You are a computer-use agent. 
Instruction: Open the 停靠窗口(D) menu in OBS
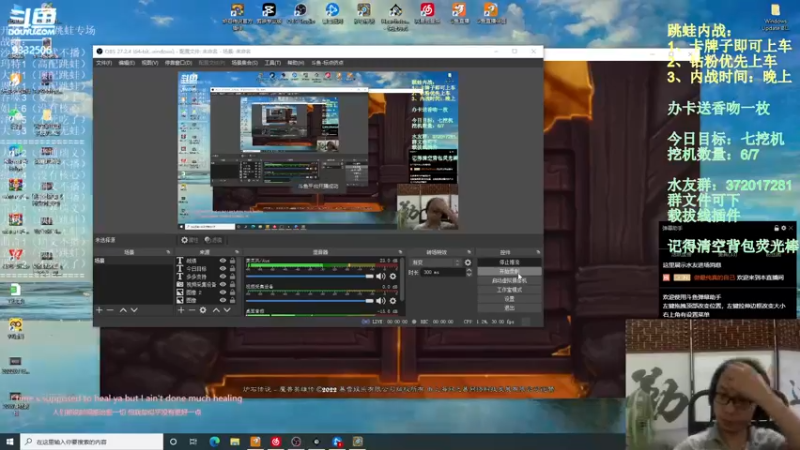(178, 63)
